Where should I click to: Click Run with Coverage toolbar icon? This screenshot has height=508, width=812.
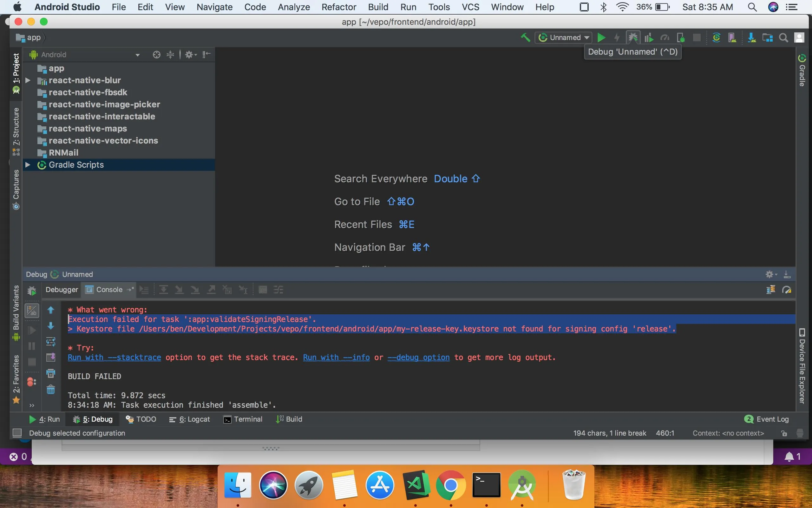pos(649,38)
